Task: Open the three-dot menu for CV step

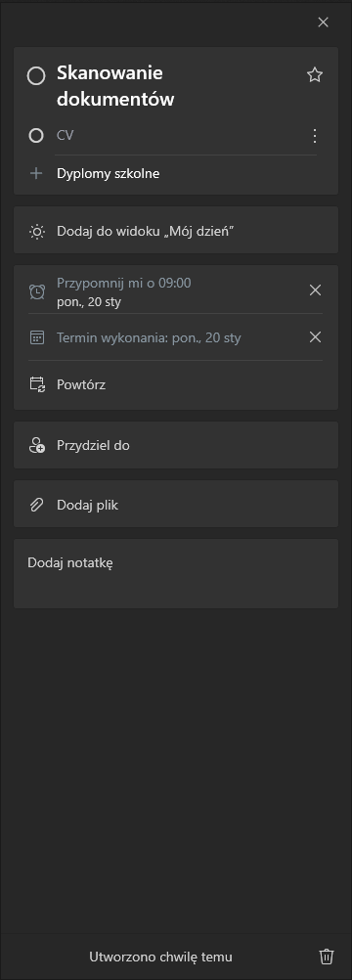Action: 315,136
